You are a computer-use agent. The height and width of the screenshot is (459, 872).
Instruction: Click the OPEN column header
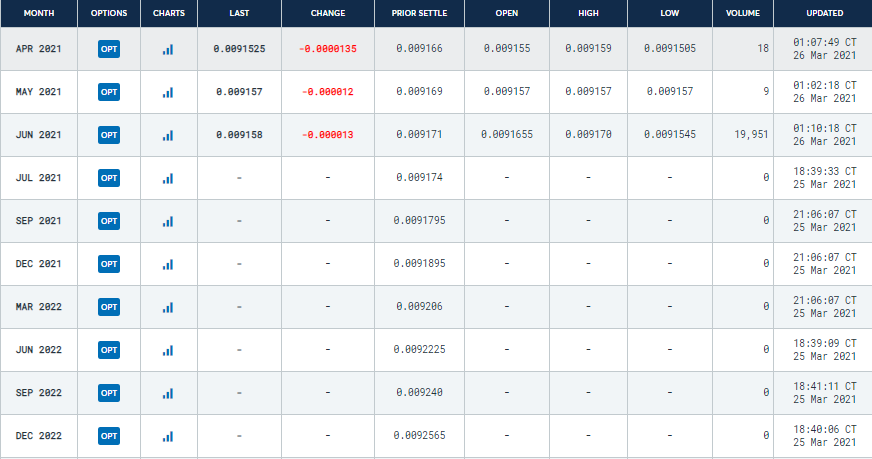507,13
